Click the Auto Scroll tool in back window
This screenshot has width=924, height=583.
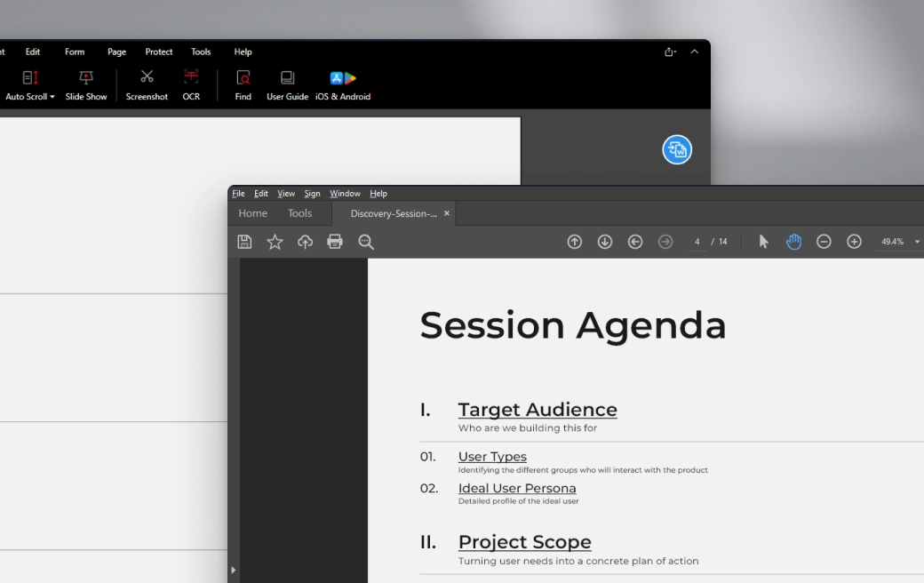click(29, 85)
